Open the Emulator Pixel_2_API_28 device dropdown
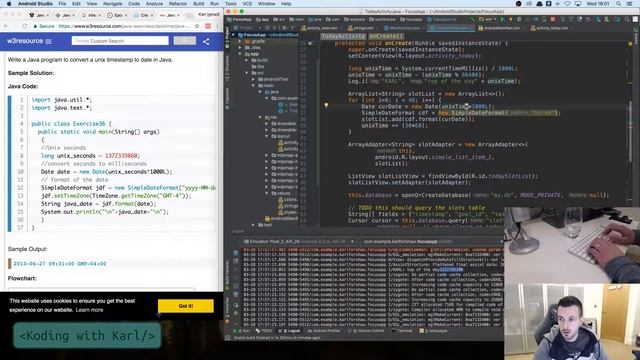Viewport: 640px width, 360px height. click(x=299, y=242)
